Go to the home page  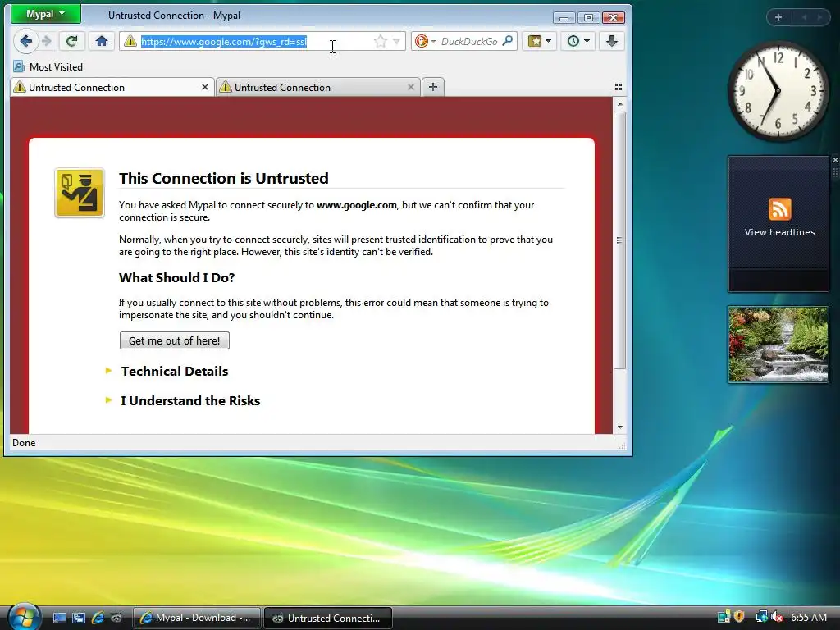pos(102,41)
